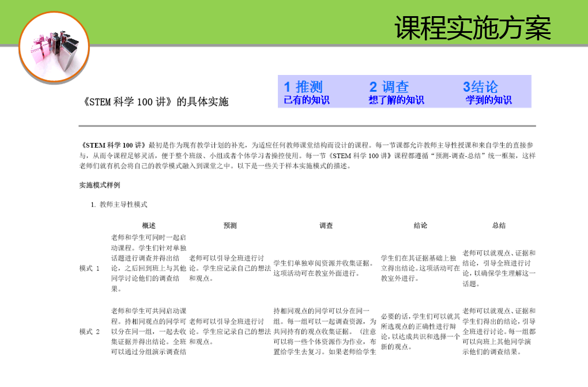Click the 预测 table column header
This screenshot has height=387, width=588.
[x=229, y=226]
